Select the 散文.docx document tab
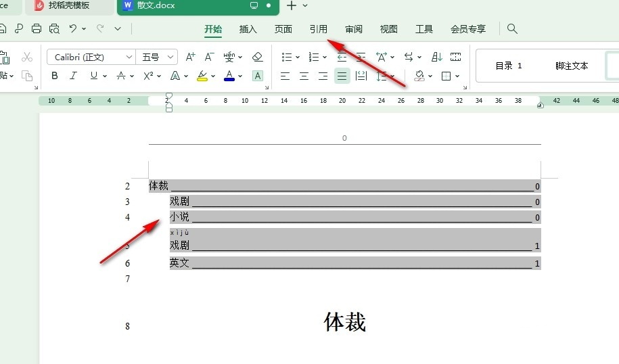This screenshot has height=364, width=619. click(198, 6)
